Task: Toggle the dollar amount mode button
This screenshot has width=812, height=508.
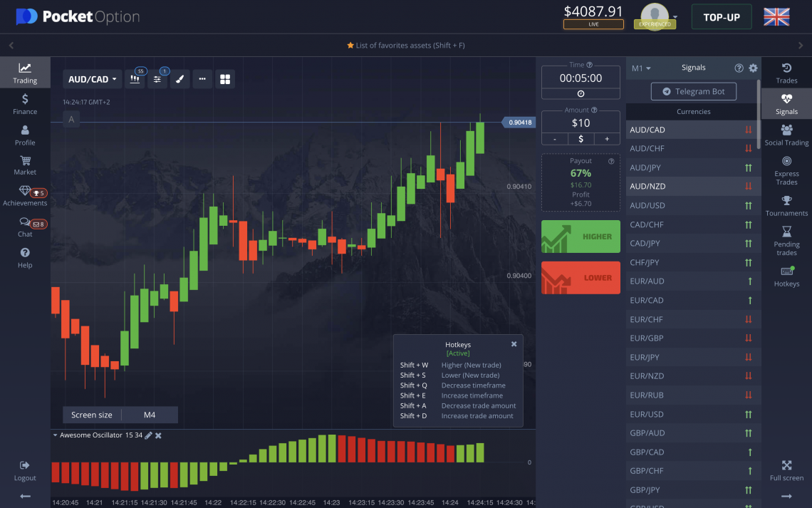Action: tap(581, 139)
